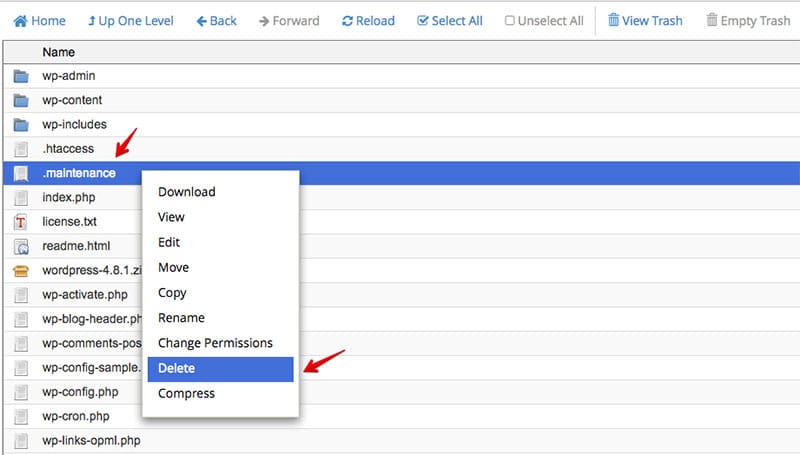800x455 pixels.
Task: Click the wp-blog-header.php file icon
Action: [21, 319]
